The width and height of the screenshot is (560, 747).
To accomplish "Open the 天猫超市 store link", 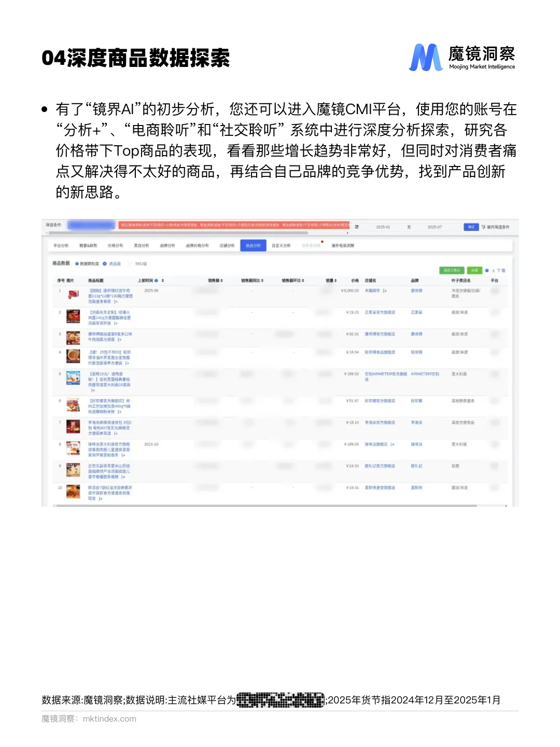I will coord(372,290).
